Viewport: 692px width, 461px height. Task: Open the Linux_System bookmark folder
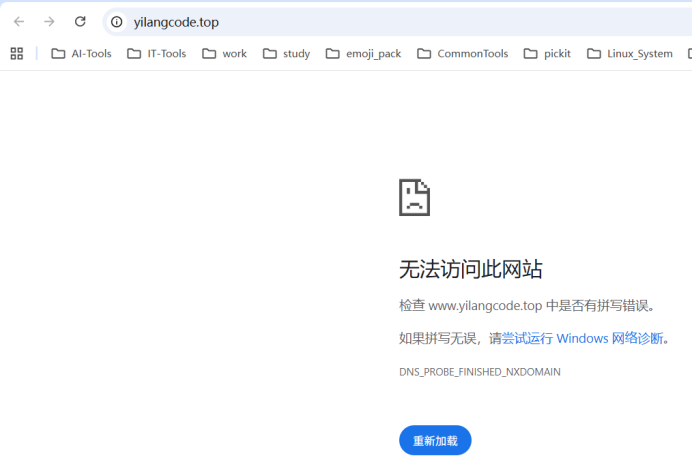pos(630,53)
